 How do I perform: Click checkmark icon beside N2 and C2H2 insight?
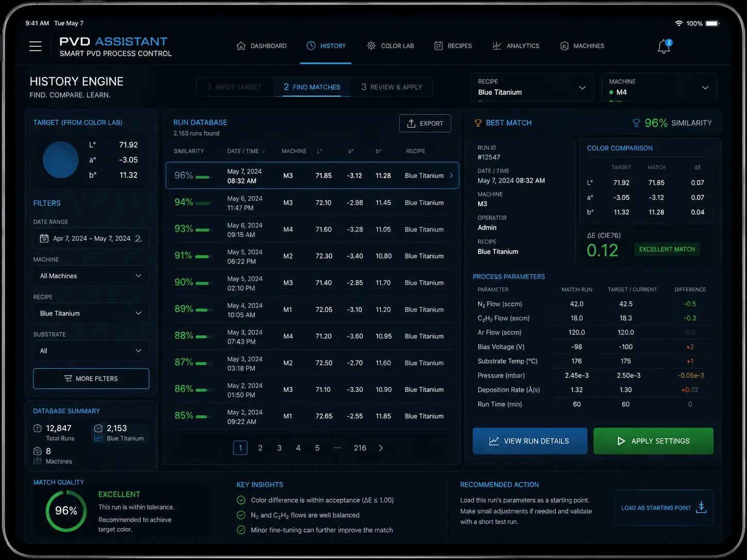tap(241, 515)
